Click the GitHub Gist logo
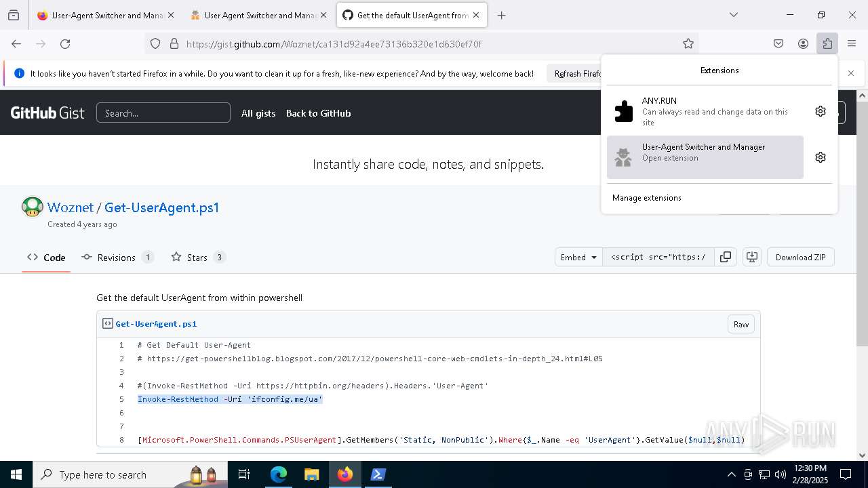868x488 pixels. [x=47, y=113]
